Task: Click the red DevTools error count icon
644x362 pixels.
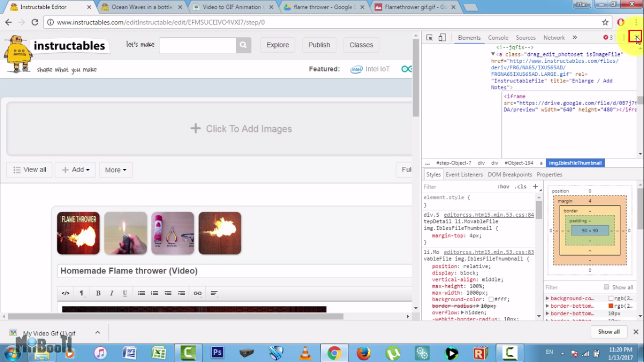Action: coord(606,38)
